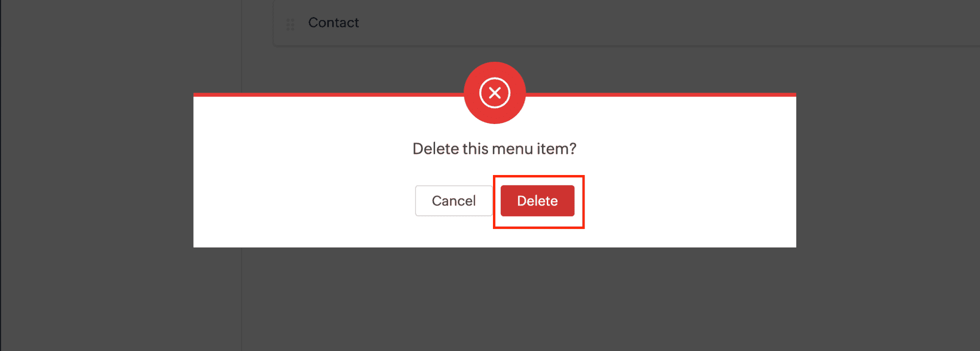
Task: Click the white X icon in red circle
Action: (x=494, y=93)
